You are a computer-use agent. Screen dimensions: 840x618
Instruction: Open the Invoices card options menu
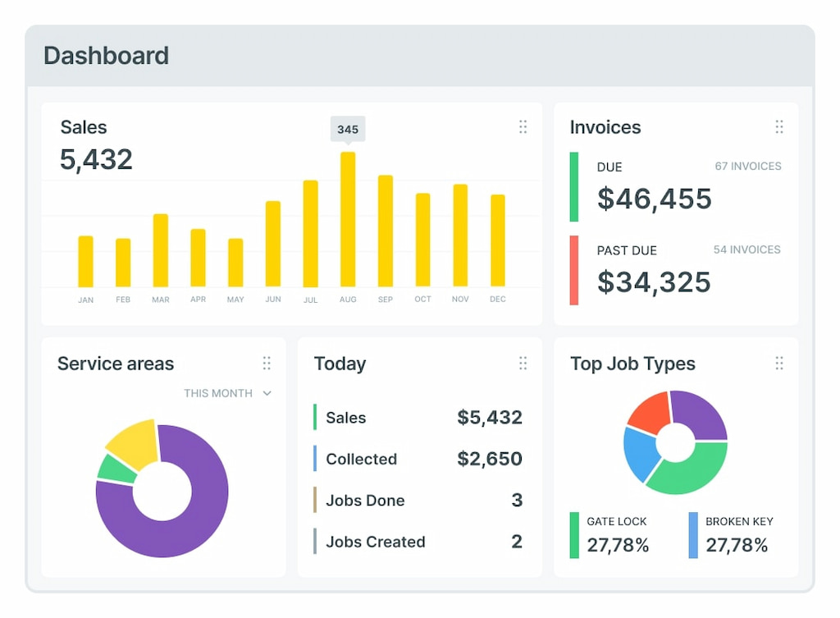779,127
